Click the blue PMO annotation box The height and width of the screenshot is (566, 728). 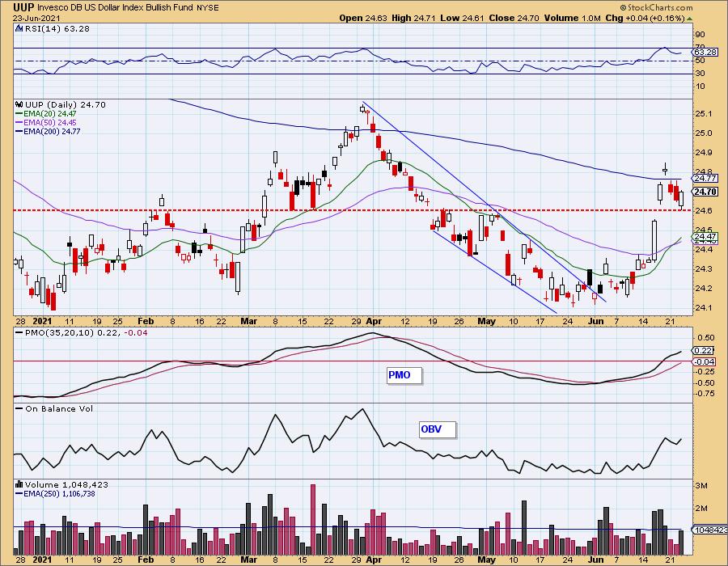tap(404, 375)
